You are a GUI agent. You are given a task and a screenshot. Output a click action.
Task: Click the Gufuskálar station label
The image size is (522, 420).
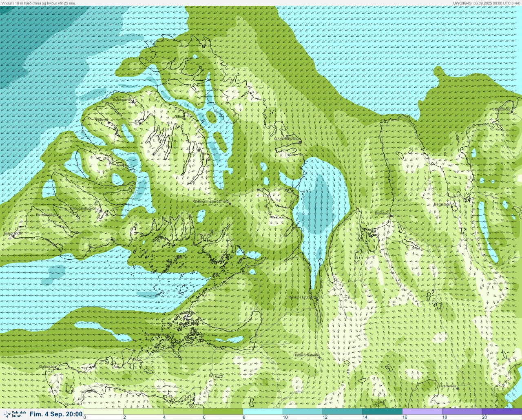point(47,367)
